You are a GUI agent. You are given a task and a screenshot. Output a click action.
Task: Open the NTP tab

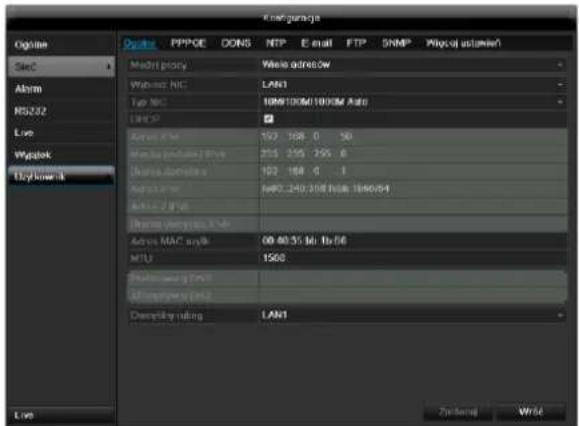click(x=276, y=43)
